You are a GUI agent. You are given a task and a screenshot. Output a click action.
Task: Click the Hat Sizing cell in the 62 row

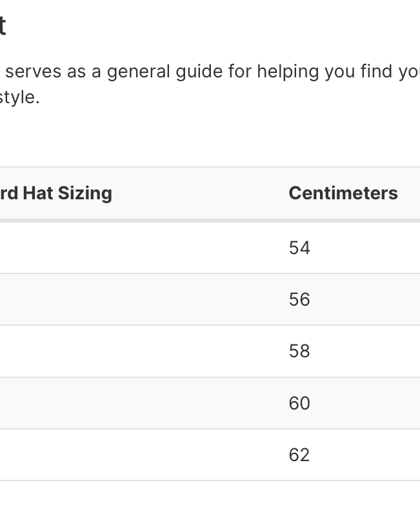pyautogui.click(x=129, y=455)
